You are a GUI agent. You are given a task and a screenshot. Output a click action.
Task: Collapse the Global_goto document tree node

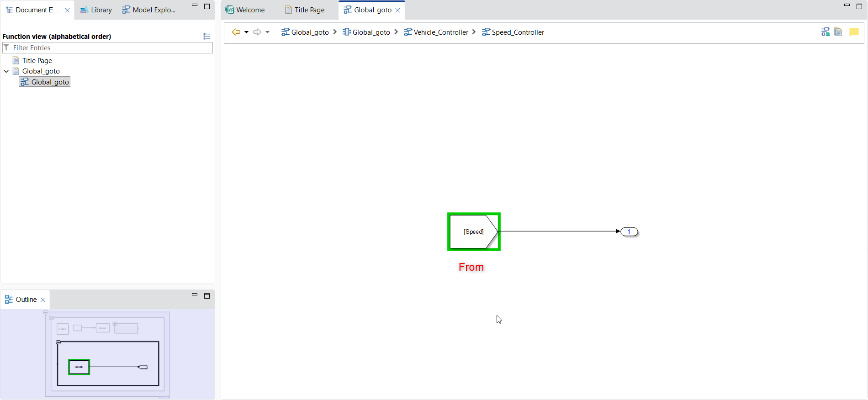tap(6, 71)
